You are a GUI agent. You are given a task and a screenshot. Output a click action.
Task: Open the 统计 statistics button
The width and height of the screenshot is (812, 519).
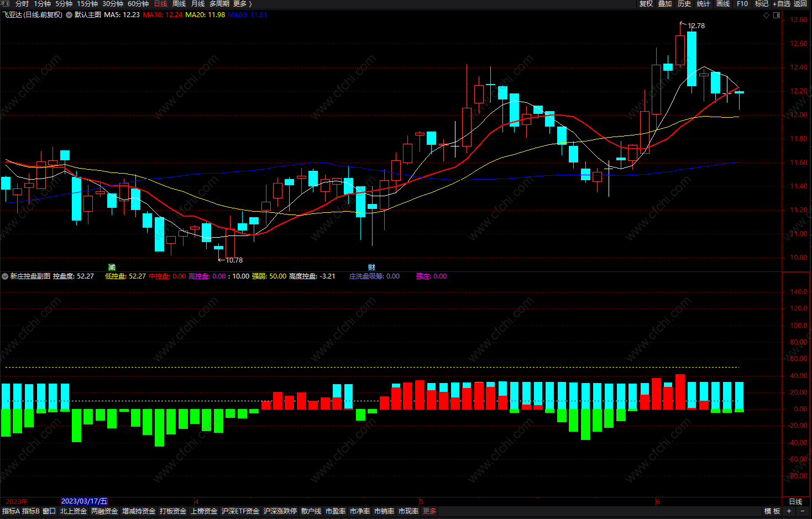point(704,4)
